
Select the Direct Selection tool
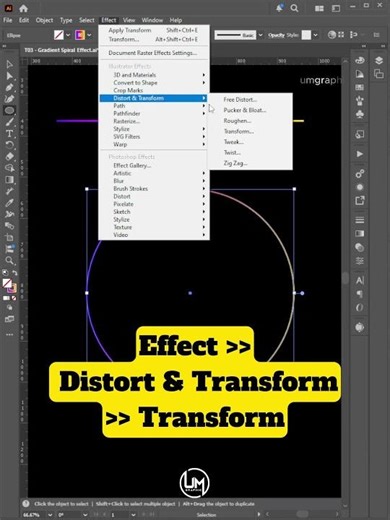pos(9,76)
